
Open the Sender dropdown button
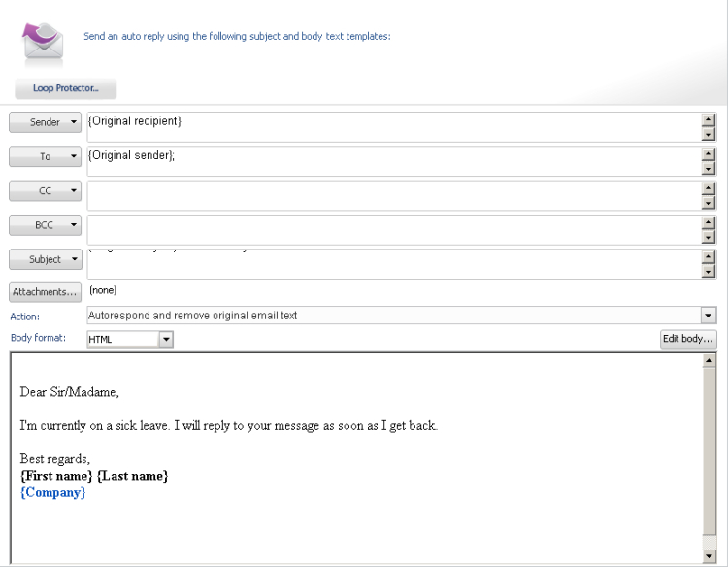coord(45,122)
